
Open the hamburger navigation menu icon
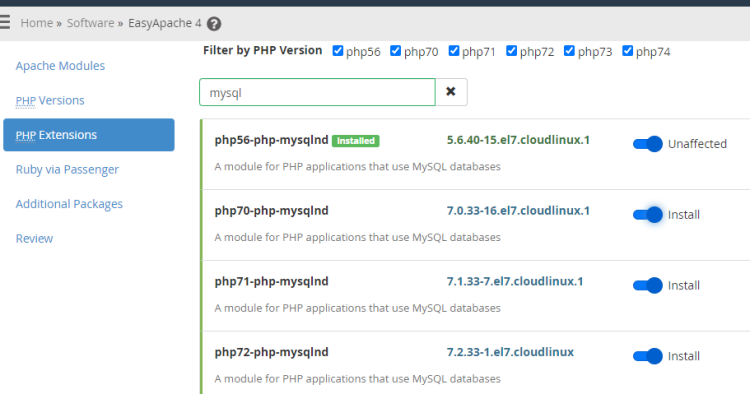5,22
